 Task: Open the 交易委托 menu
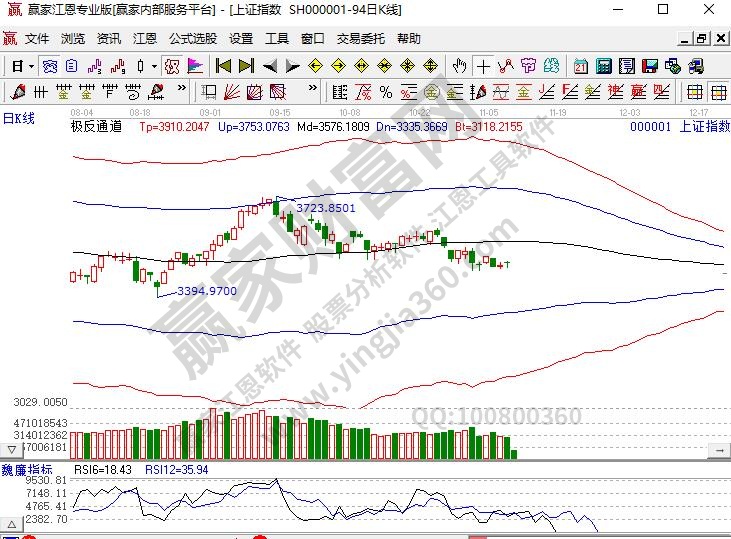pyautogui.click(x=360, y=39)
